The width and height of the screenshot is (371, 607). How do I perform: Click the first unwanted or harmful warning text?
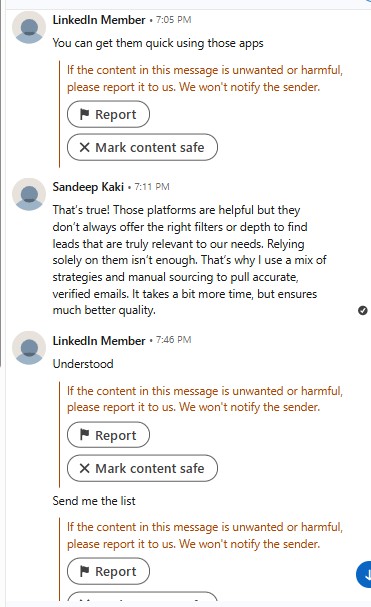[x=205, y=78]
